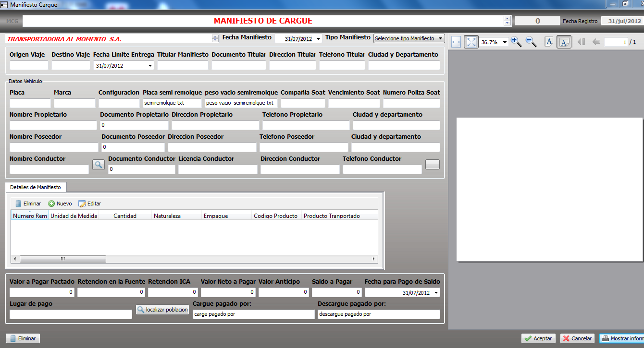This screenshot has width=644, height=348.
Task: Click Eliminar in the Detalles toolbar
Action: [x=28, y=204]
